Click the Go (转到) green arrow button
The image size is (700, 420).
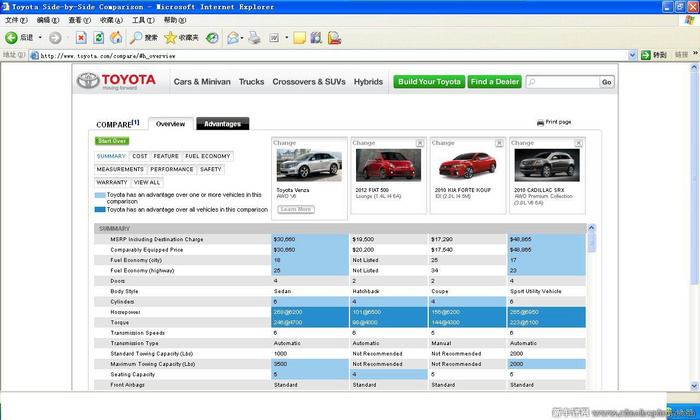click(x=654, y=55)
